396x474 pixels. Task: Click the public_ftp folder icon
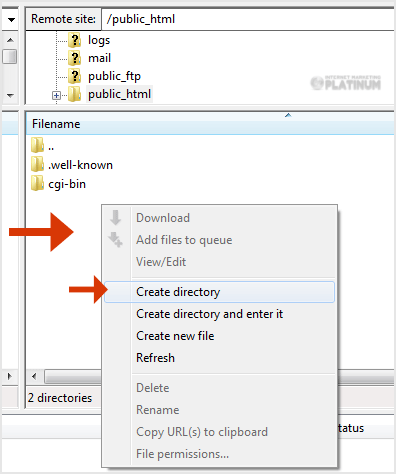point(75,76)
